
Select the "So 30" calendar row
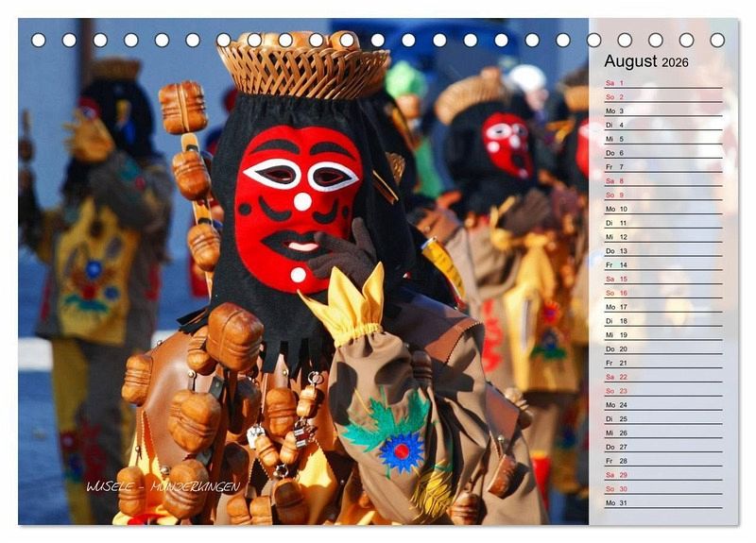tap(663, 488)
